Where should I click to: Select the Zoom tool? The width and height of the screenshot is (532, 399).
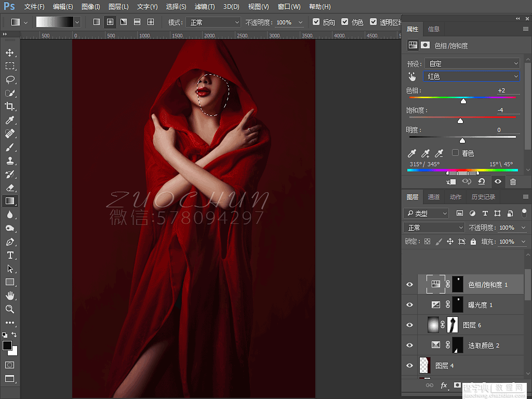point(9,309)
